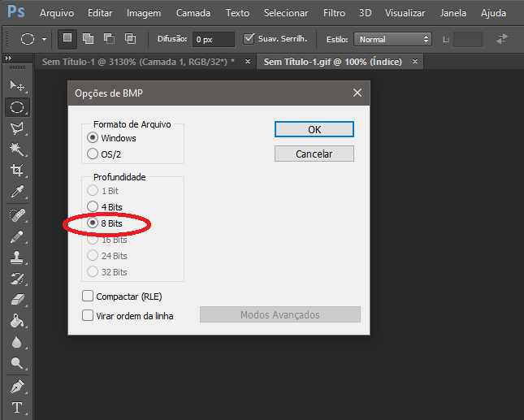
Task: Activate the Crop tool
Action: [16, 171]
